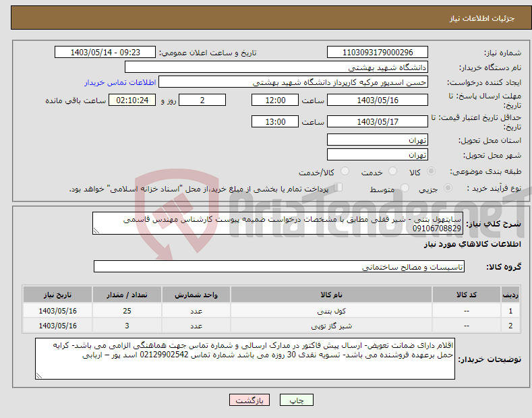Screen dimensions: 532x418
Task: Click the گروه کالا field تاسیسات و مصالح ساختمانی
Action: tap(279, 267)
